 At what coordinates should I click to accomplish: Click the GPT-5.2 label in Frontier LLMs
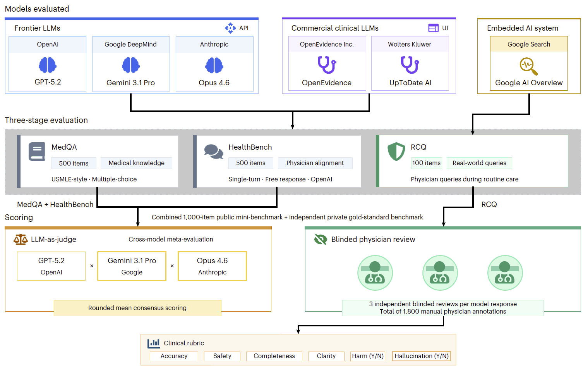click(x=48, y=82)
